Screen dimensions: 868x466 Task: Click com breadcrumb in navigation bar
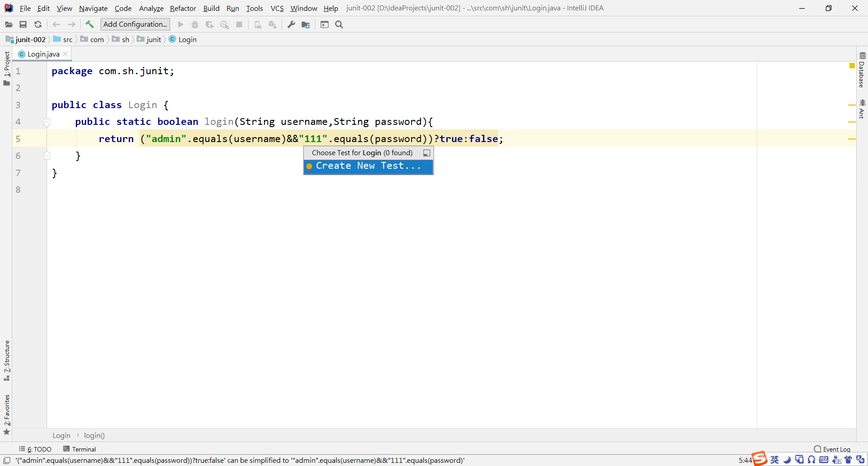pos(93,39)
